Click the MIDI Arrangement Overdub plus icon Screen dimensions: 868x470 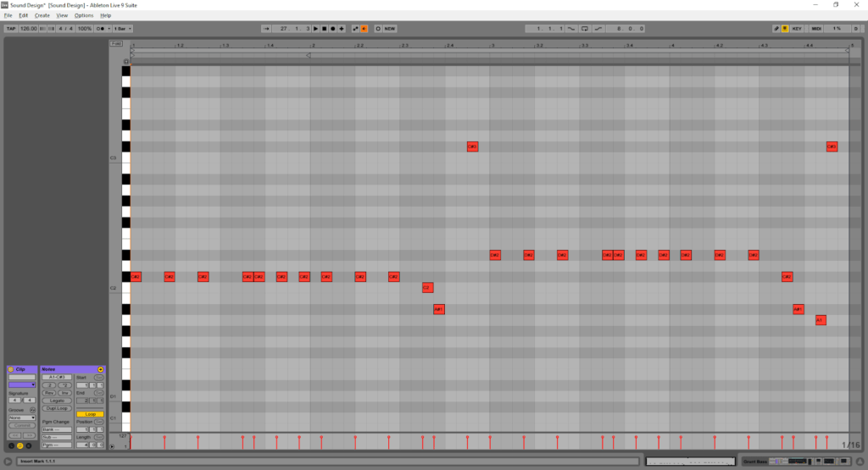342,28
